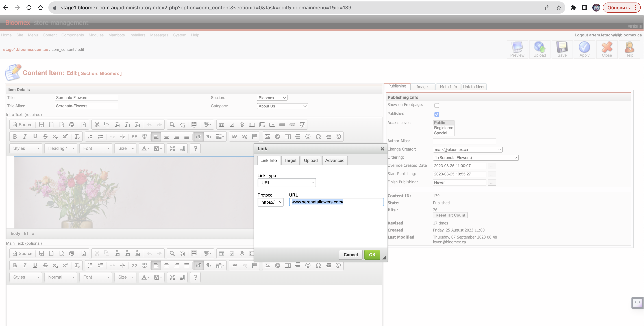Open text color picker in Intro editor
Viewport: 644px width, 326px height.
point(145,148)
